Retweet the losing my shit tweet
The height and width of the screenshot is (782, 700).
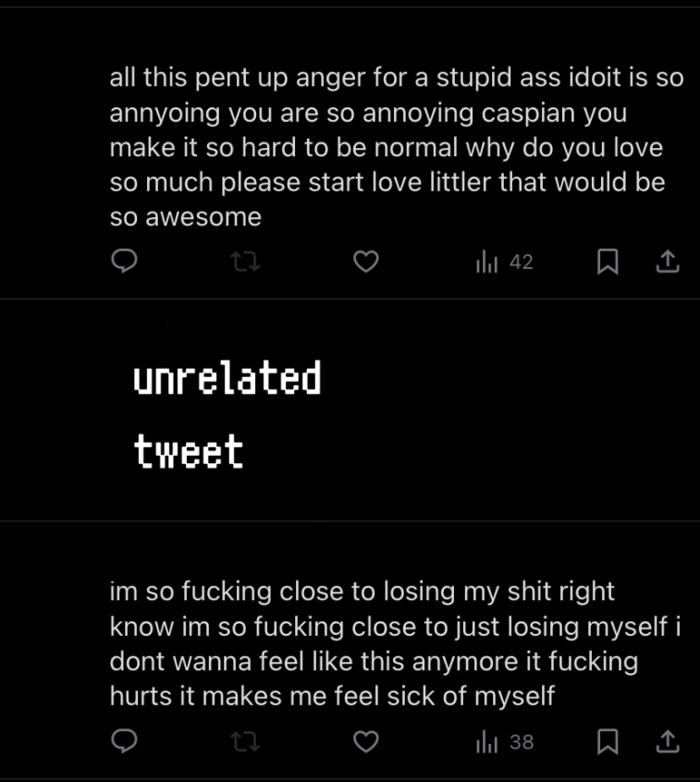(x=242, y=739)
